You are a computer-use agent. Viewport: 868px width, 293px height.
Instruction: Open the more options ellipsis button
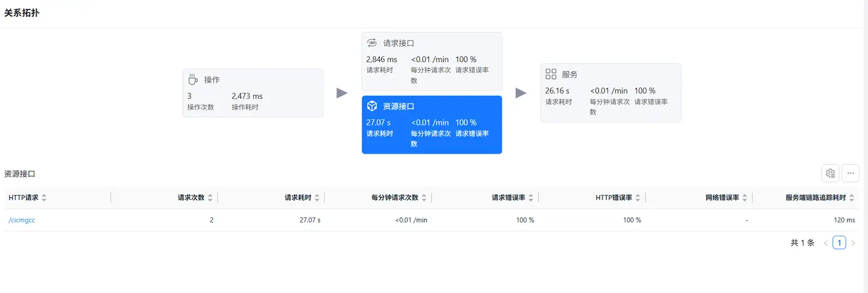(x=851, y=173)
